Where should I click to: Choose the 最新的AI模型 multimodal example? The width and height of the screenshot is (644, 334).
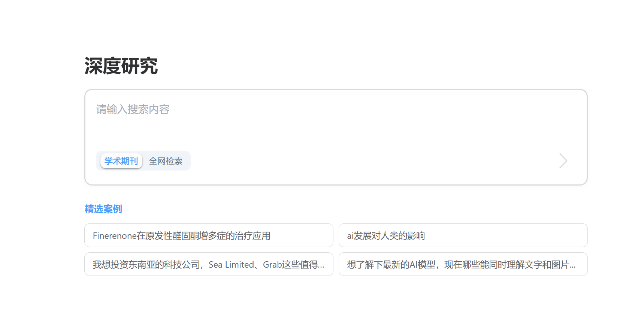(463, 264)
